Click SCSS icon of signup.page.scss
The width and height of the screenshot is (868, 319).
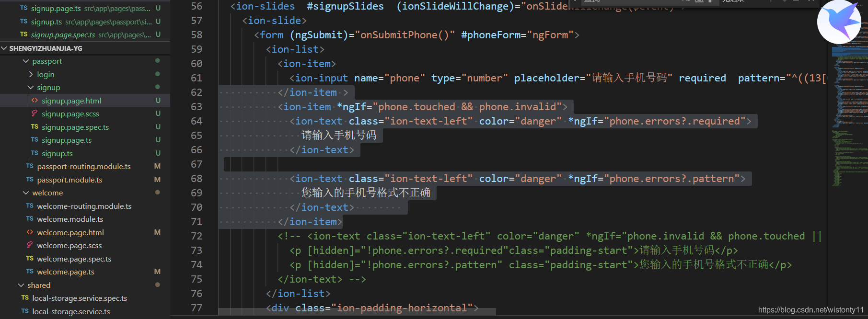click(35, 114)
